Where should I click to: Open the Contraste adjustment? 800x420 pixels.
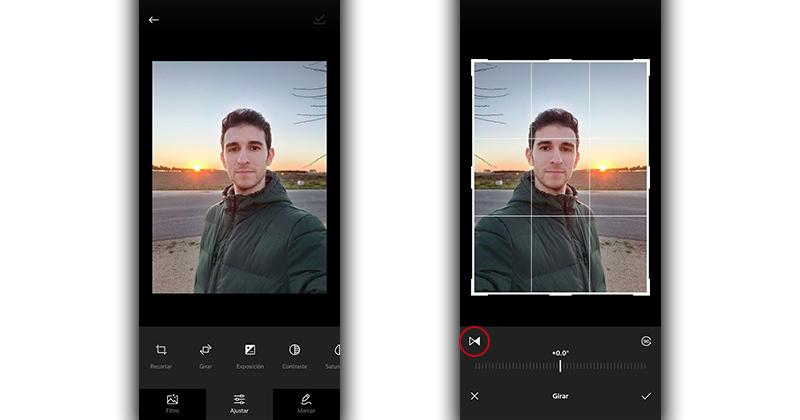point(294,356)
